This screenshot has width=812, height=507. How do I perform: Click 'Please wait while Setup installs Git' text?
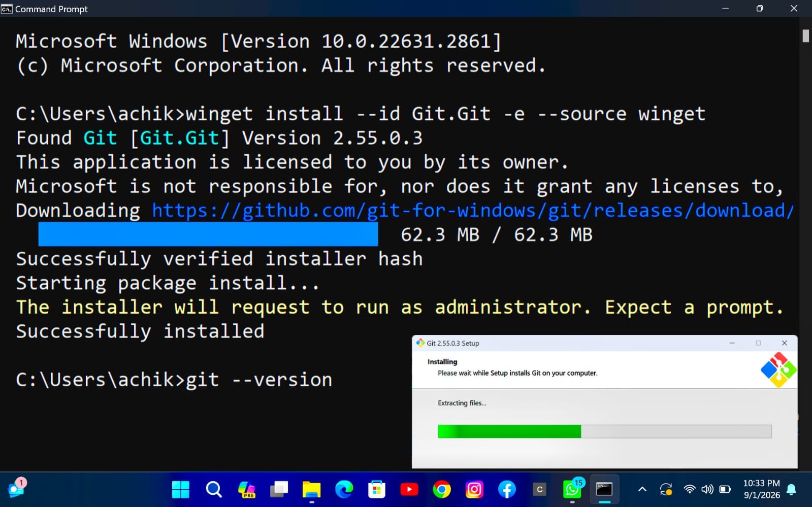coord(517,373)
